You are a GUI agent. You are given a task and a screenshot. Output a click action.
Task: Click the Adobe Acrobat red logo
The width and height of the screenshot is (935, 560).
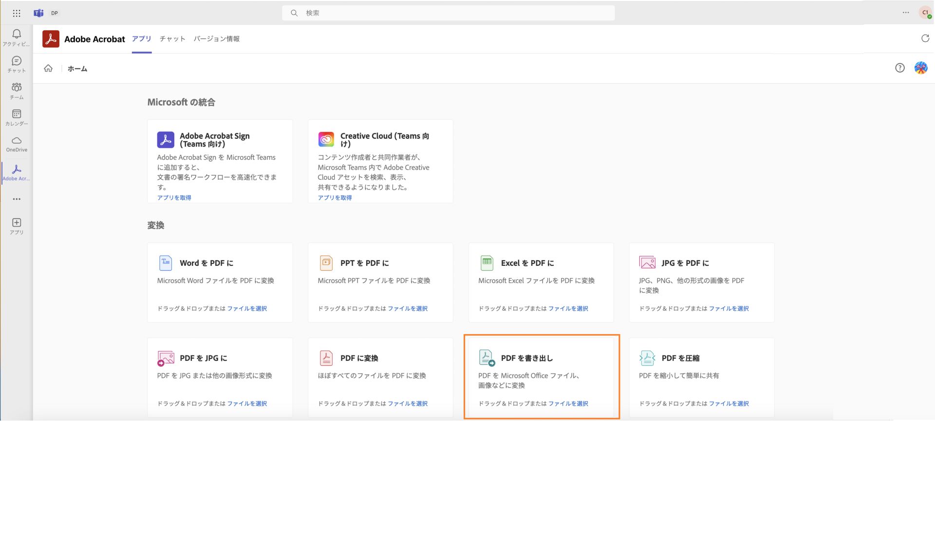[51, 39]
